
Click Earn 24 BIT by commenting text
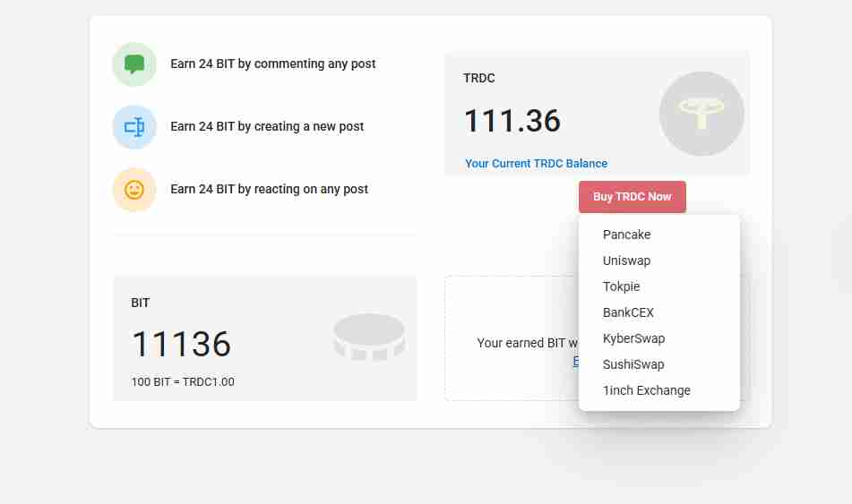[273, 64]
